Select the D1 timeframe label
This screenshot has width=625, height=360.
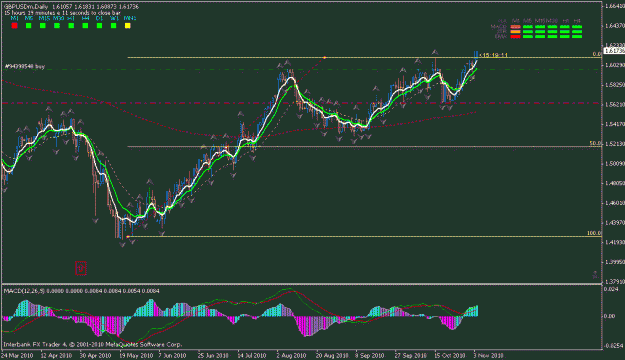click(99, 18)
